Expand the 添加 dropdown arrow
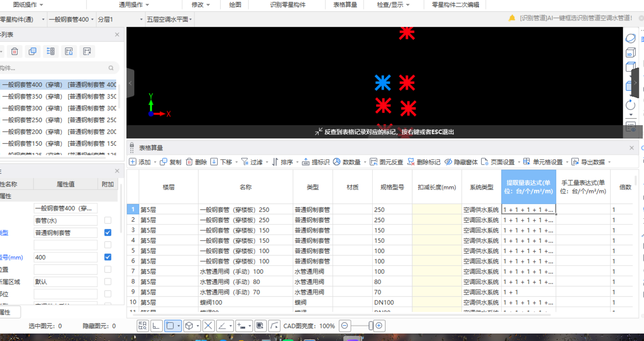 [x=155, y=162]
